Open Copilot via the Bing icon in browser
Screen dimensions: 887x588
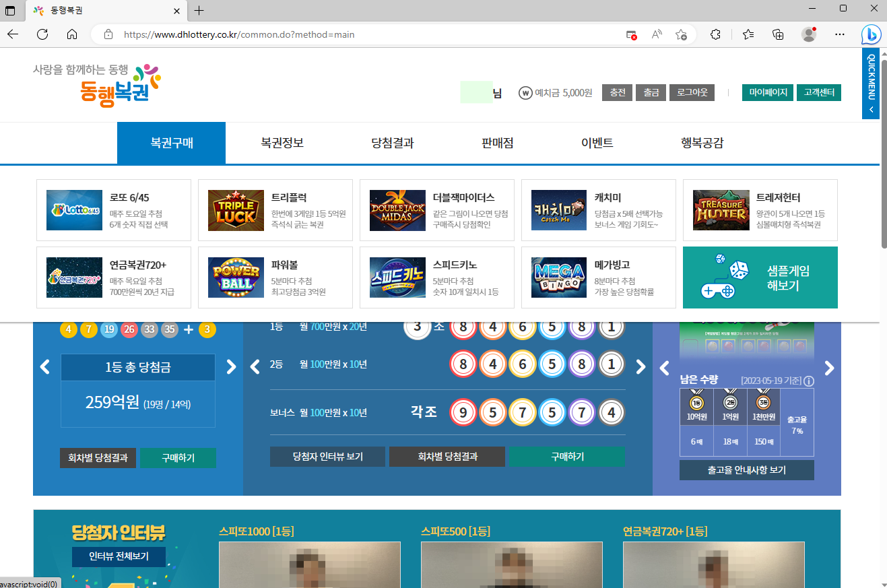click(871, 34)
